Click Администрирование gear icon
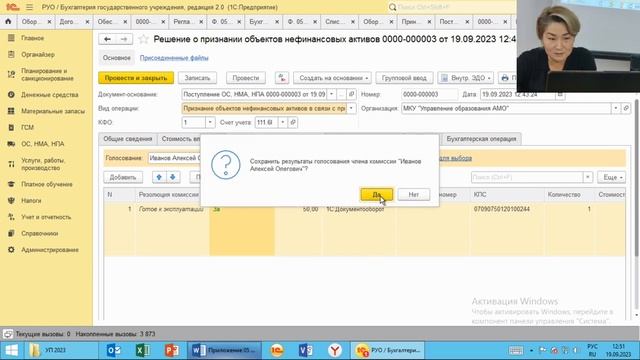 point(11,249)
